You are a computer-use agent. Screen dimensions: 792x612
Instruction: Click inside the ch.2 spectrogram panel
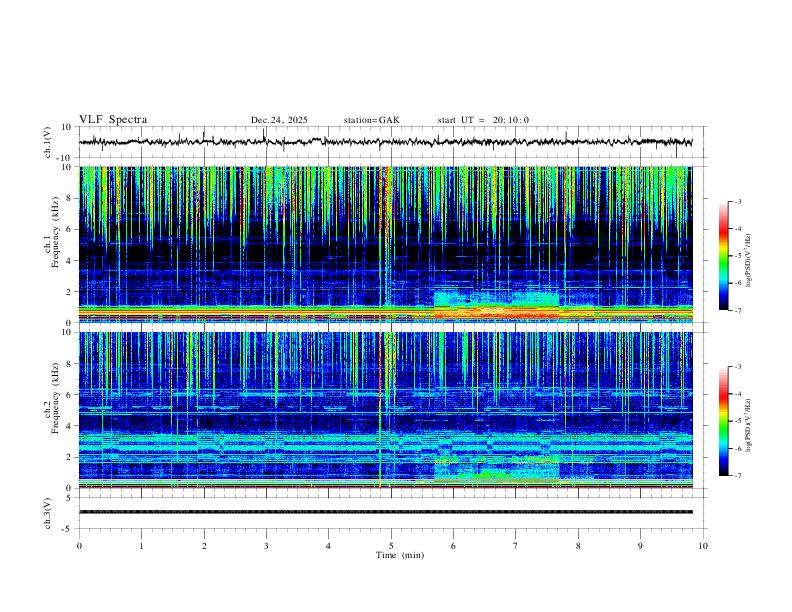pos(386,410)
